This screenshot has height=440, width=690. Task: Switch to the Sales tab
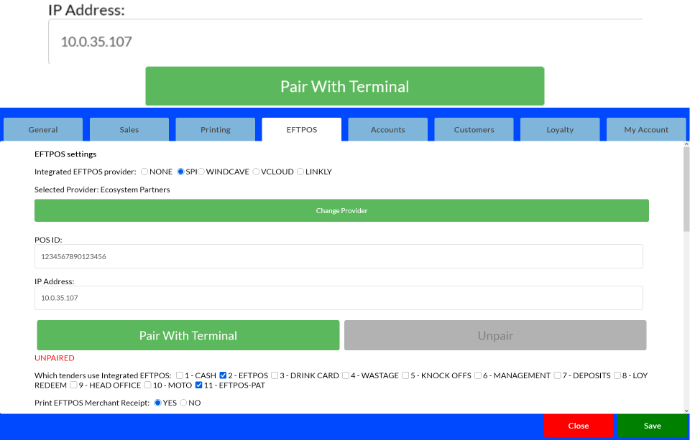[129, 130]
